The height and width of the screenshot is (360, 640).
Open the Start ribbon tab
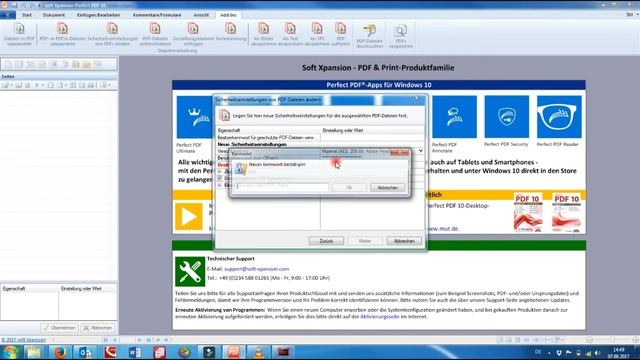coord(27,15)
